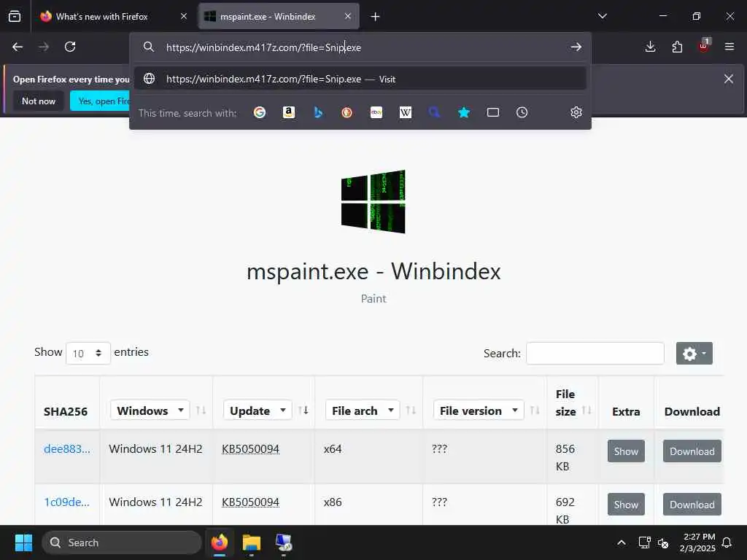The image size is (747, 560).
Task: Click the Amazon search engine icon
Action: coord(289,112)
